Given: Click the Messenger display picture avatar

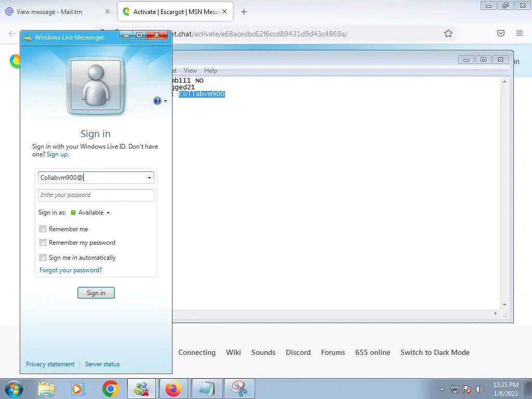Looking at the screenshot, I should point(96,85).
